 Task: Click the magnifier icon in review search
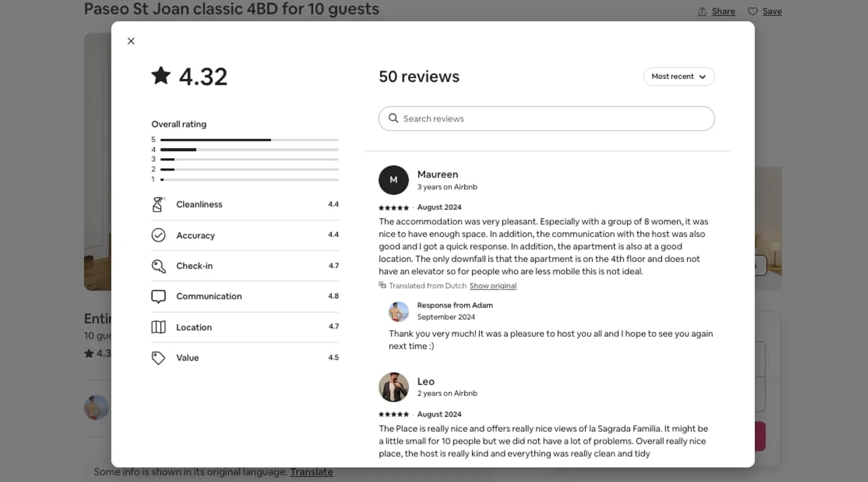pos(393,118)
